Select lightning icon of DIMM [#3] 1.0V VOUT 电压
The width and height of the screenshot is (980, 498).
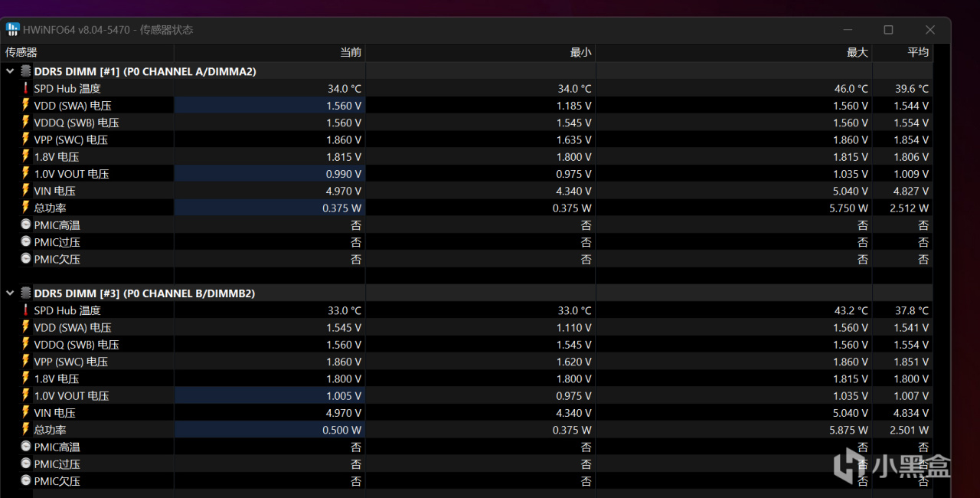pos(26,395)
